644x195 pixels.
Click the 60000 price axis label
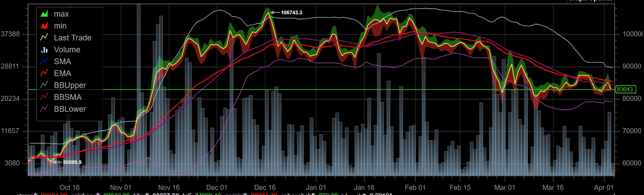632,163
